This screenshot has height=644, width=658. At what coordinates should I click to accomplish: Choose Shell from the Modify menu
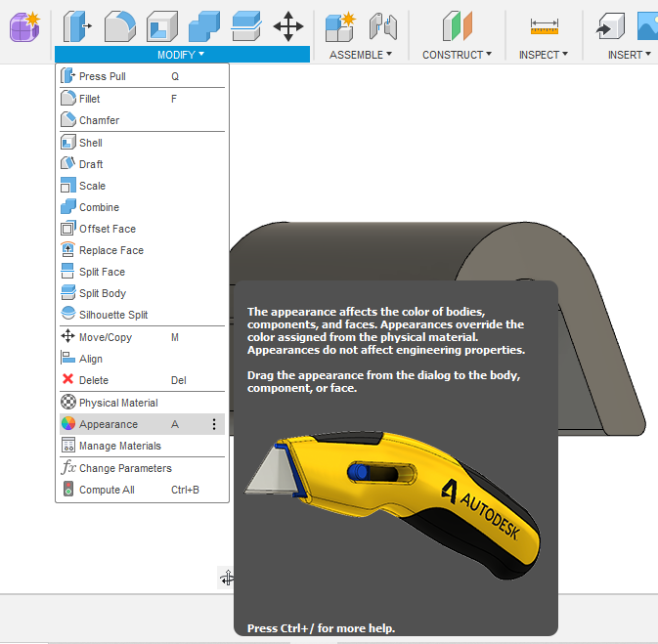(x=143, y=143)
